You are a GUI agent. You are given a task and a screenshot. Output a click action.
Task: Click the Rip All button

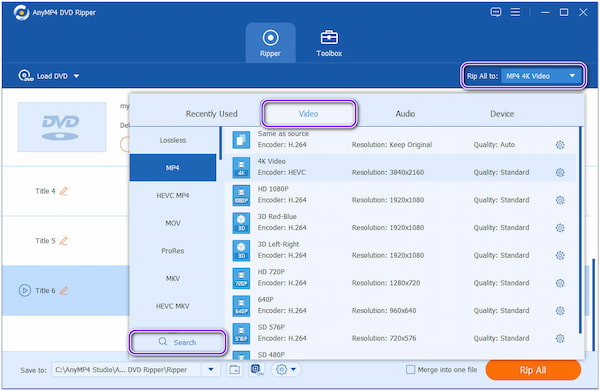533,370
